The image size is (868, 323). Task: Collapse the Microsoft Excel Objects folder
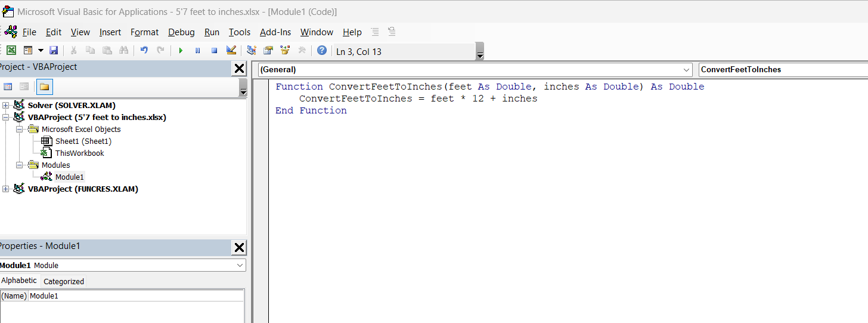(x=19, y=129)
